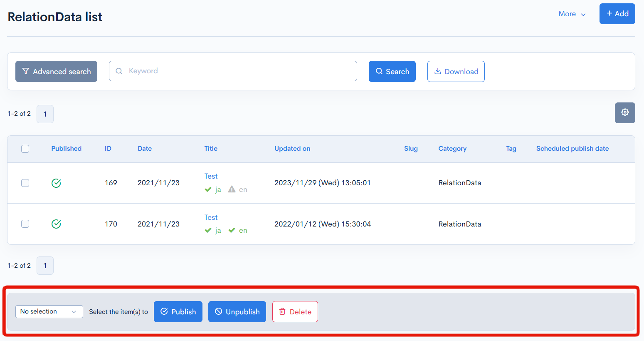Click the prohibition icon on the Unpublish button
The width and height of the screenshot is (644, 341).
pos(218,311)
